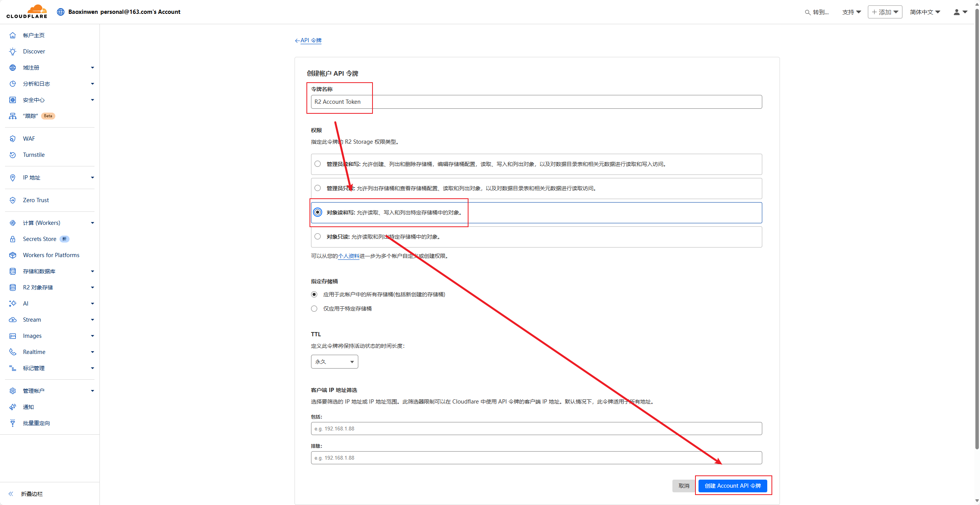980x505 pixels.
Task: Click the Secrets Store lock icon
Action: [x=13, y=239]
